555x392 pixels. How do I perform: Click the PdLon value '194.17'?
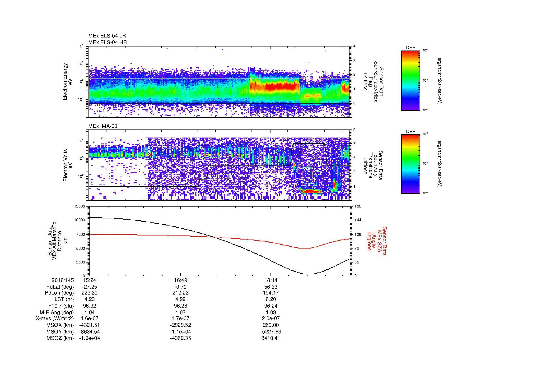coord(271,293)
